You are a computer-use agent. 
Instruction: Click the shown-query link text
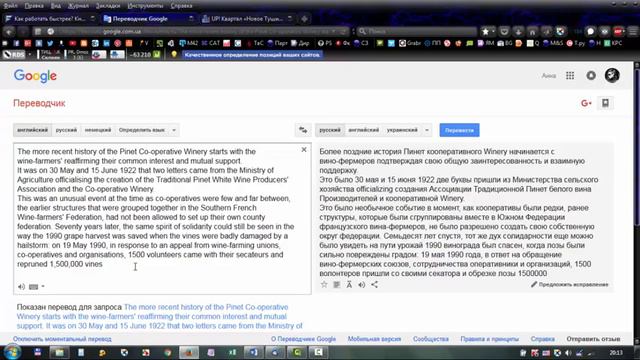pyautogui.click(x=159, y=317)
